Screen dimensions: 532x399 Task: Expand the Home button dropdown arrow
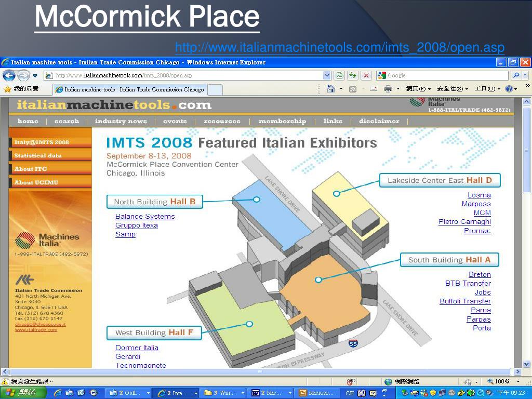[x=341, y=89]
